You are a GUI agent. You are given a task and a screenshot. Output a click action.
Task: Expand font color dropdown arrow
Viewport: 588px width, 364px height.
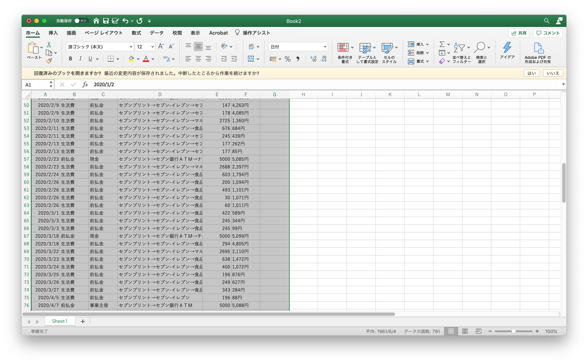tap(153, 59)
